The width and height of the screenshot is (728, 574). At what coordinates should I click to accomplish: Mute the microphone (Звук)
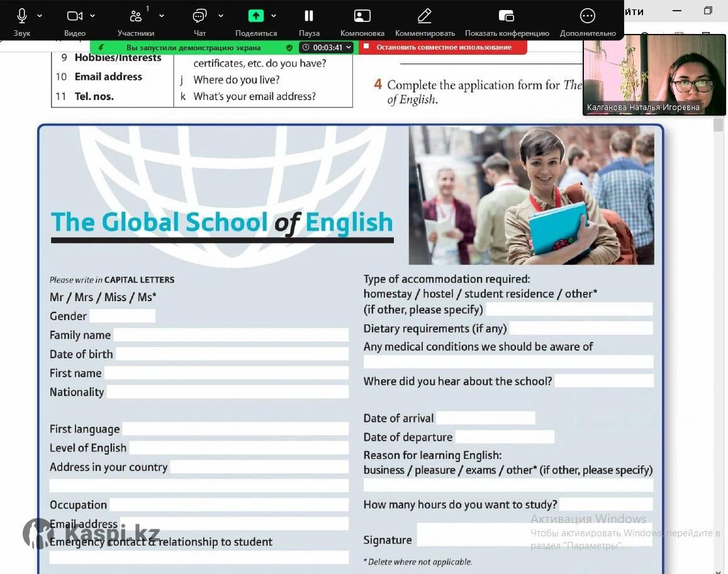[22, 16]
